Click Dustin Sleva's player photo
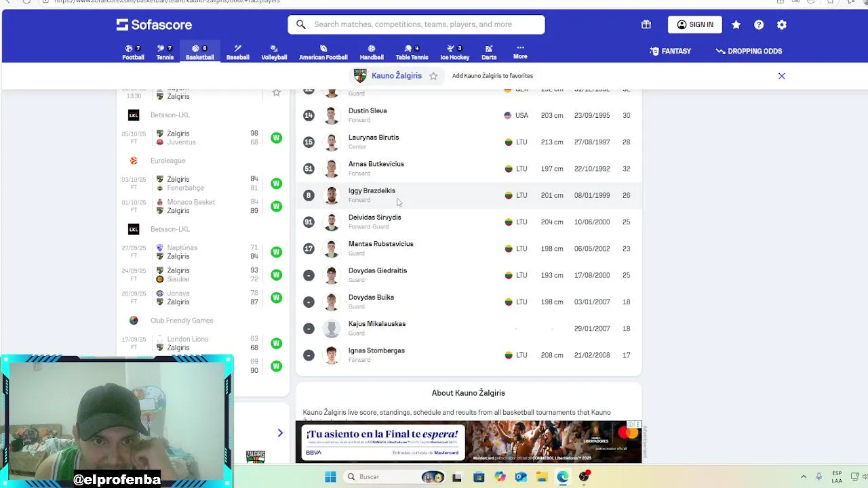868x488 pixels. point(332,115)
